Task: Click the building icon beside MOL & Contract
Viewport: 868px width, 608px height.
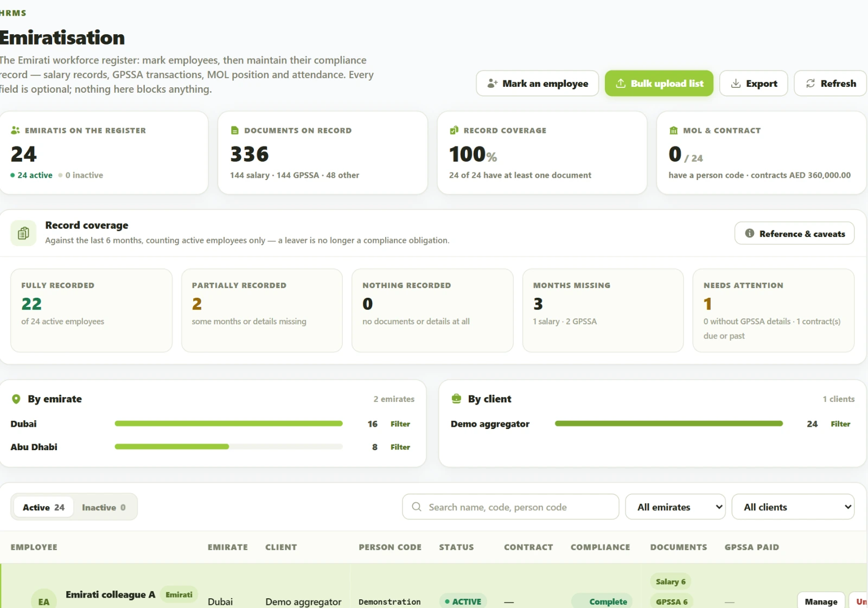Action: tap(674, 130)
